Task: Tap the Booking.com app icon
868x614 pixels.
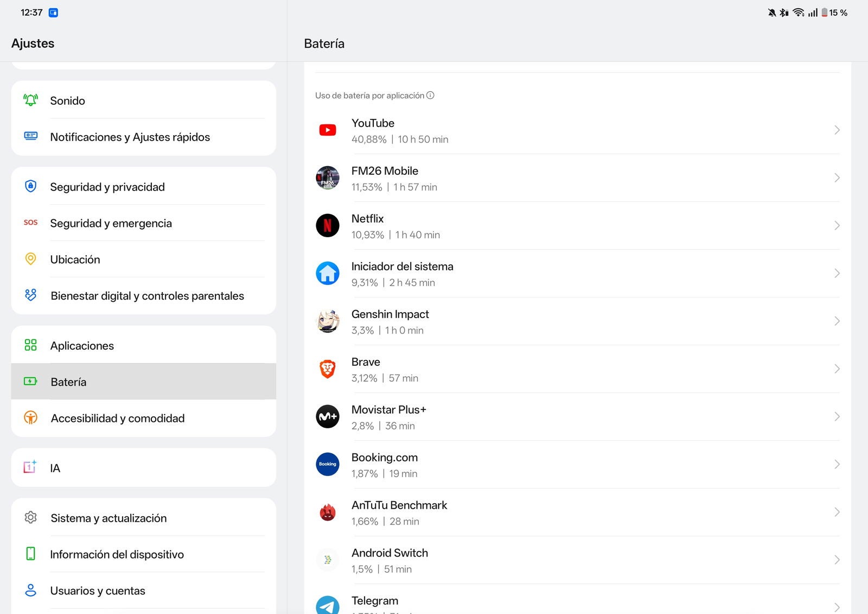Action: pyautogui.click(x=328, y=464)
